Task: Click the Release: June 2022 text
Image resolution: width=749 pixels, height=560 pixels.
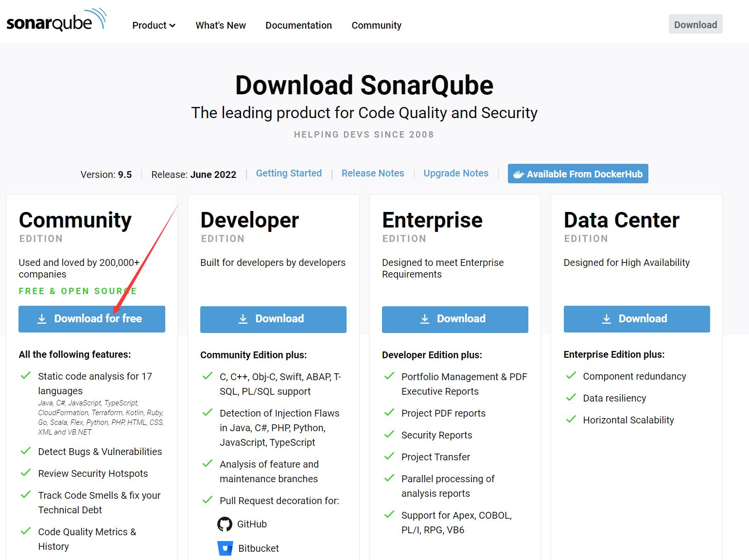Action: coord(194,175)
